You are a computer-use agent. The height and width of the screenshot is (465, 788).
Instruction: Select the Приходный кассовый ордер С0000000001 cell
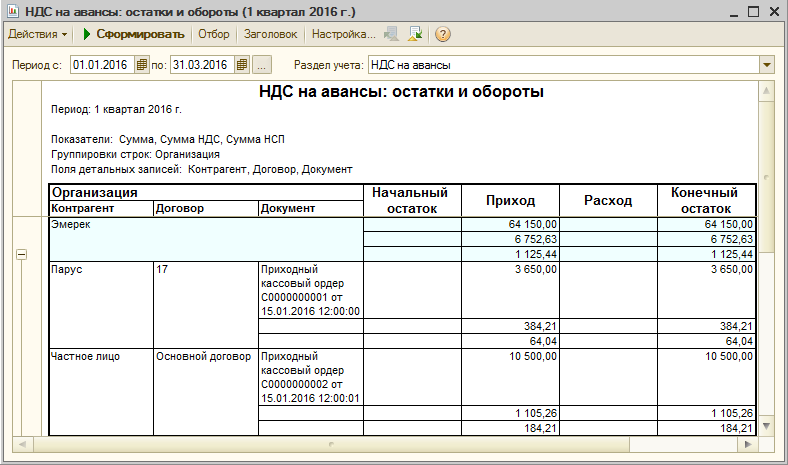[309, 290]
